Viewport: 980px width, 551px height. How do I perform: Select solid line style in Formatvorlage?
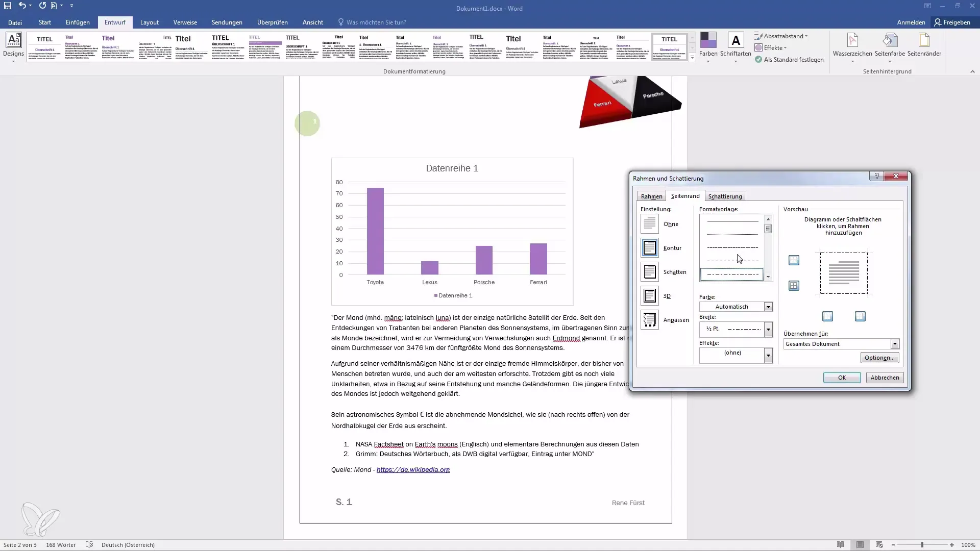pos(732,221)
